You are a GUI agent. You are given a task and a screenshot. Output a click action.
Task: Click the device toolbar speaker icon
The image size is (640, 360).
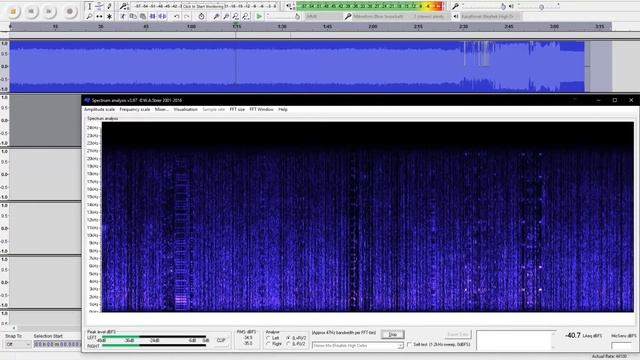point(456,16)
